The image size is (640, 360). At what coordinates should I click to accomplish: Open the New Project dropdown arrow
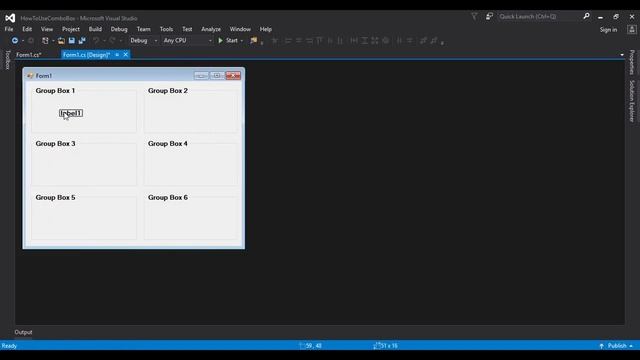click(53, 41)
